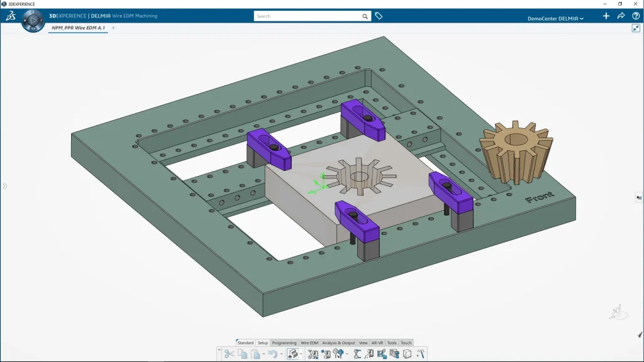Click the plus Add icon in header

click(606, 16)
